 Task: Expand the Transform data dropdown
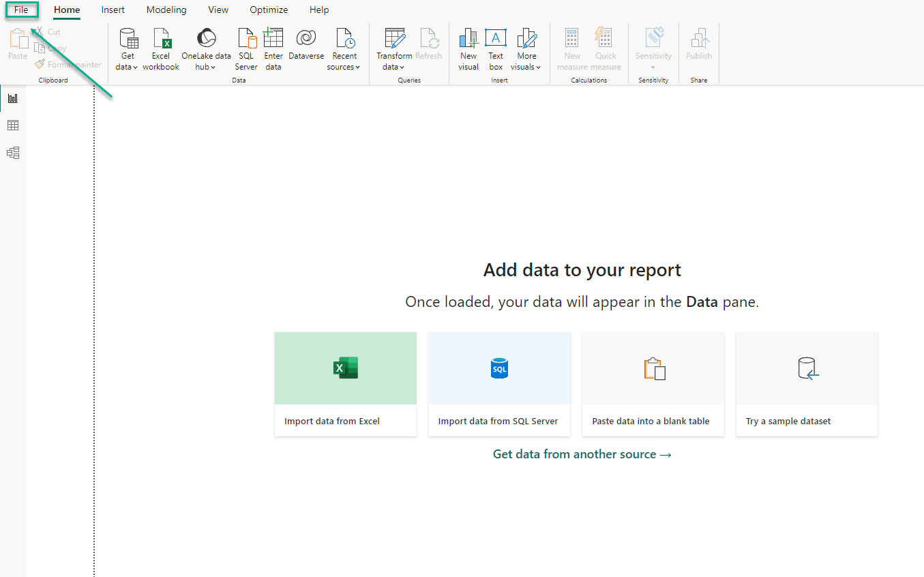[x=393, y=48]
